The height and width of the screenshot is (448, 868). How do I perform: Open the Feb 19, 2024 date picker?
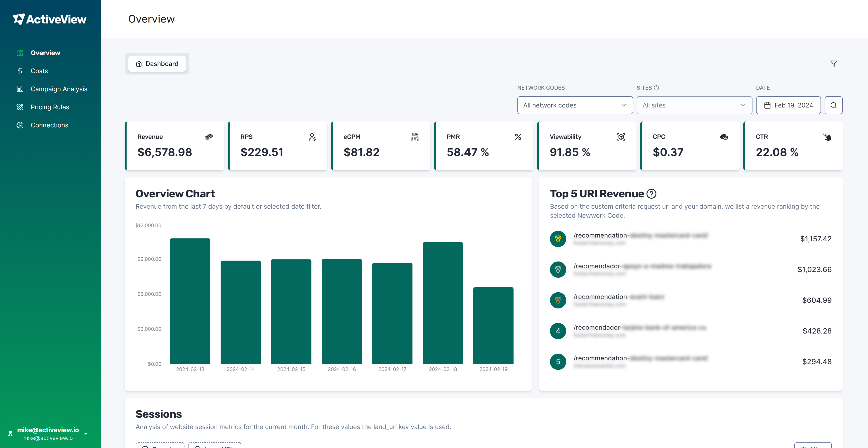click(x=788, y=105)
